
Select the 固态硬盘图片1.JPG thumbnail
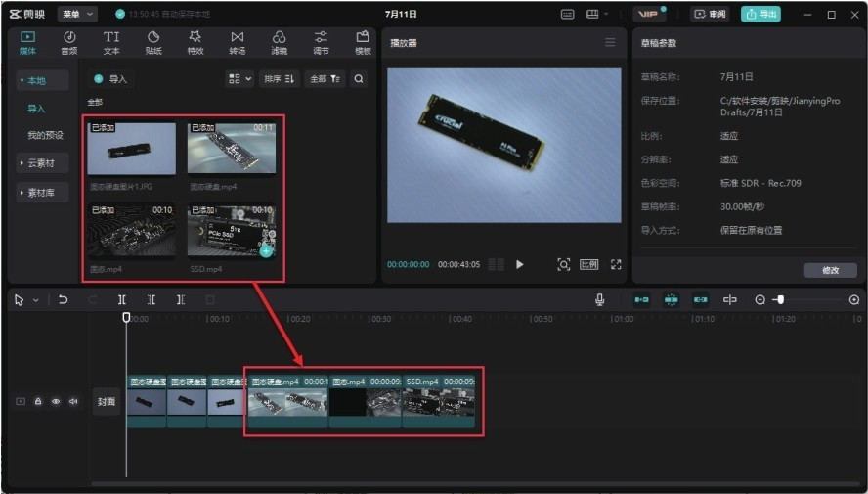[132, 149]
